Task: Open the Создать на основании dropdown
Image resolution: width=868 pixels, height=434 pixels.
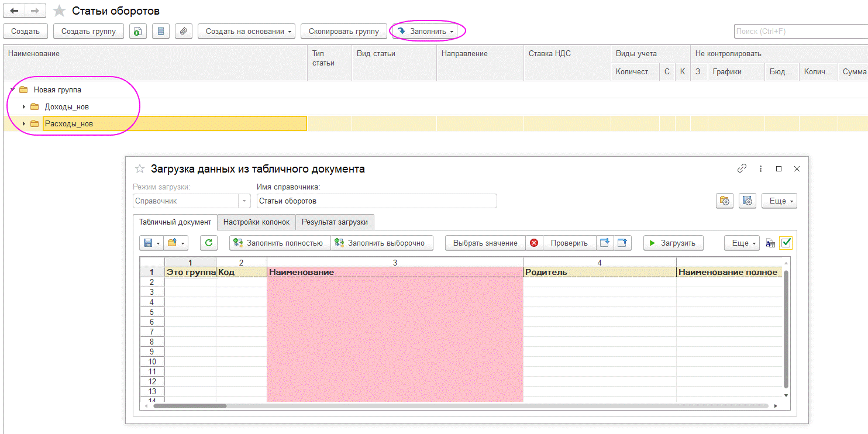Action: [x=246, y=32]
